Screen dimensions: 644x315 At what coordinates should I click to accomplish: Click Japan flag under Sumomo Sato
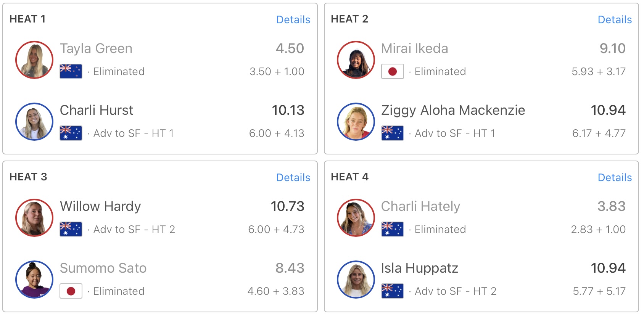tap(71, 291)
